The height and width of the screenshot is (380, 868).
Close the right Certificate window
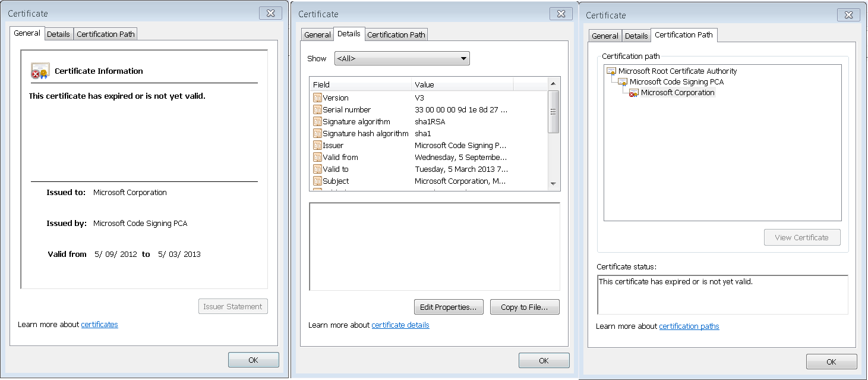(848, 15)
